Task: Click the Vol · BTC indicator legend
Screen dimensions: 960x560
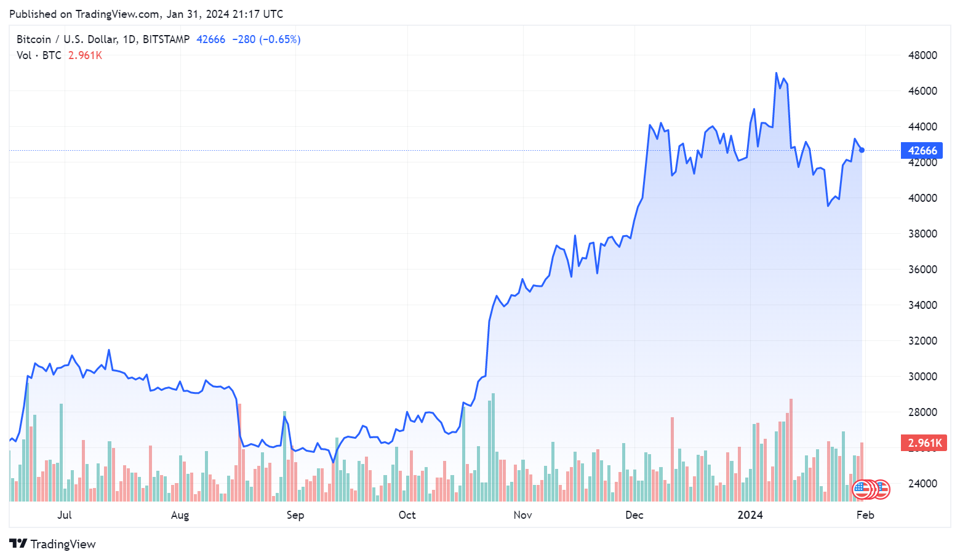Action: (39, 55)
